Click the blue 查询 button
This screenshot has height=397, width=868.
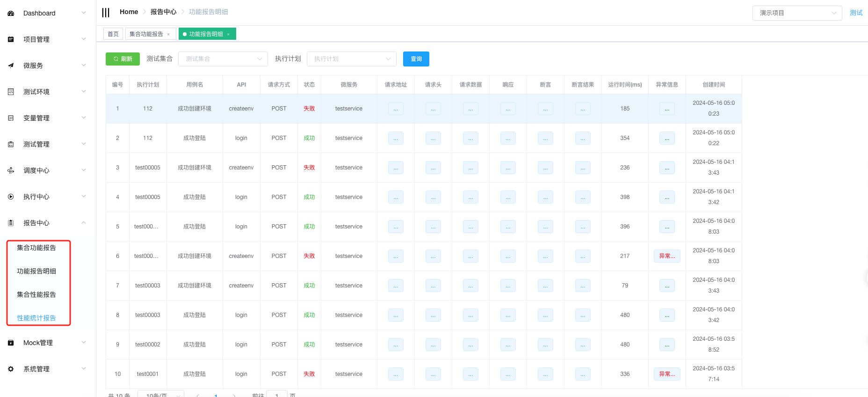416,59
